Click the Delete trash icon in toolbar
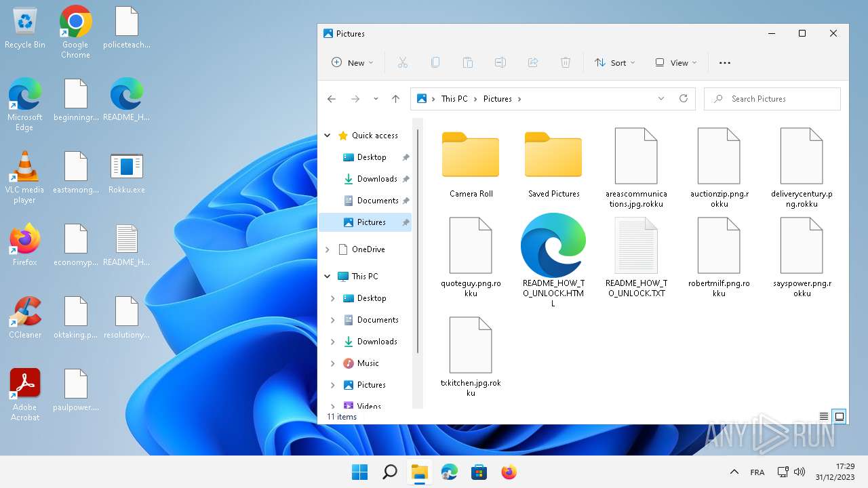Screen dimensions: 868x488 (x=566, y=62)
